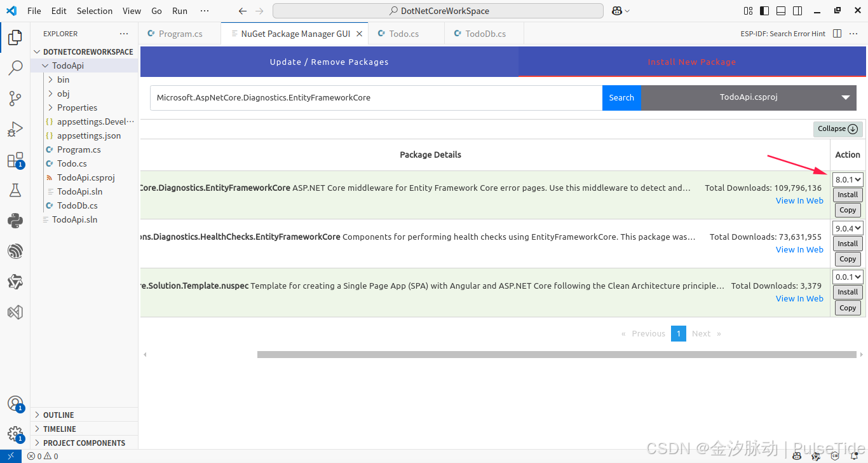Click the Collapse button
Screen dimensions: 868x463
838,129
